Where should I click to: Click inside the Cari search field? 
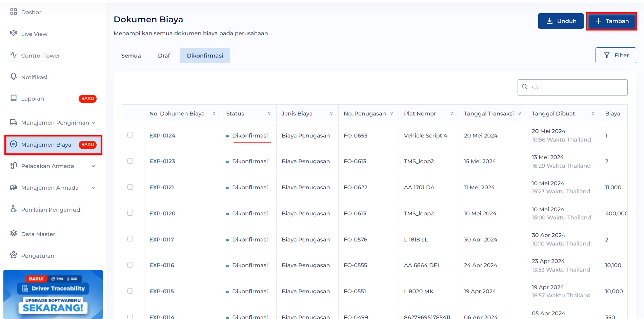click(572, 87)
